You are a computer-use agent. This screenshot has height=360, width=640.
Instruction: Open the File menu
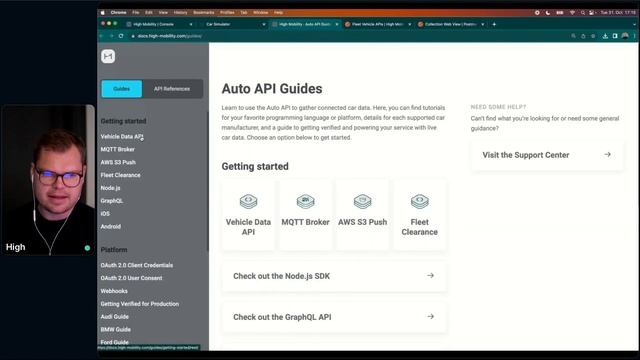pos(136,13)
